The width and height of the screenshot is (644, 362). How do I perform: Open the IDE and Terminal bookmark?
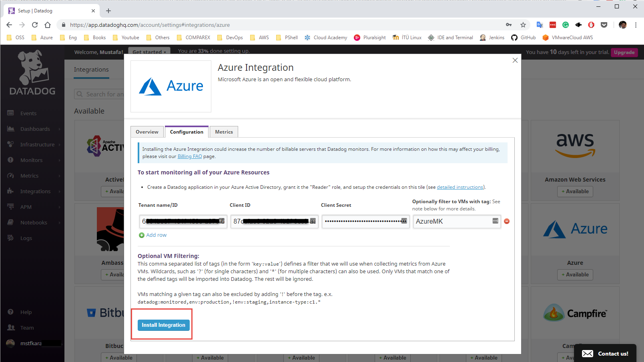click(451, 38)
